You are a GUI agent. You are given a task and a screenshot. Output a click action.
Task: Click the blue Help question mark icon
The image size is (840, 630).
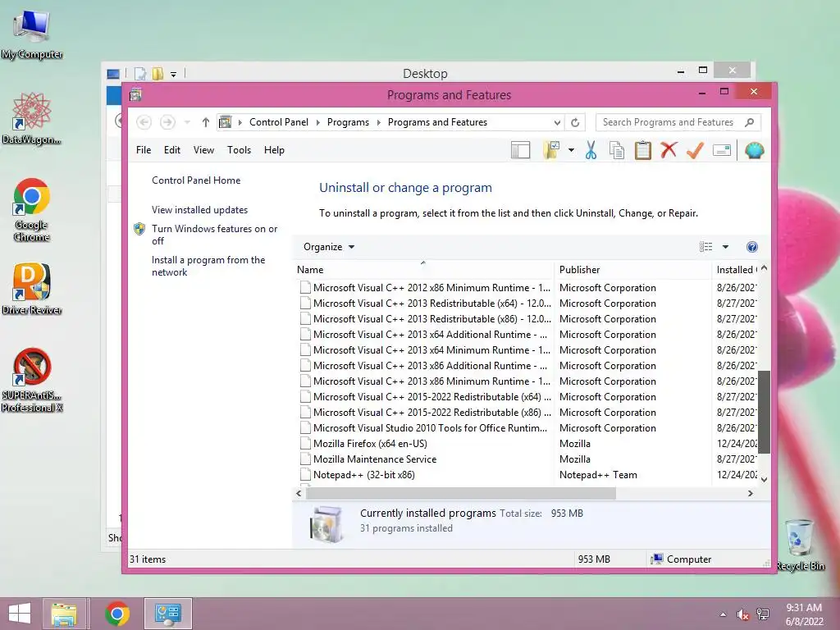coord(752,247)
